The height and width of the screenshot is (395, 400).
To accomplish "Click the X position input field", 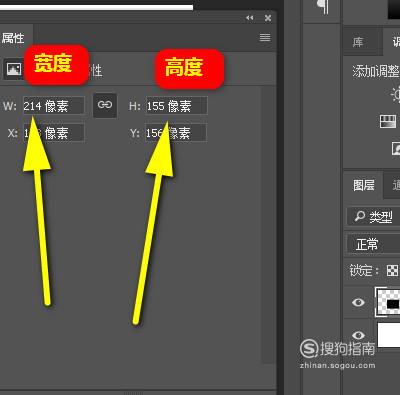I will [x=54, y=133].
